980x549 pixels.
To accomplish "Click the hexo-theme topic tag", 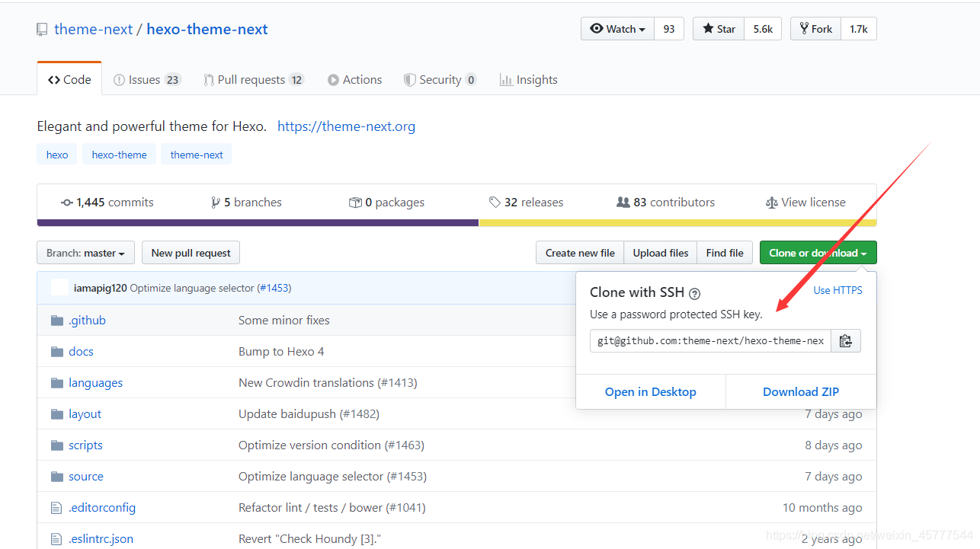I will pos(120,155).
